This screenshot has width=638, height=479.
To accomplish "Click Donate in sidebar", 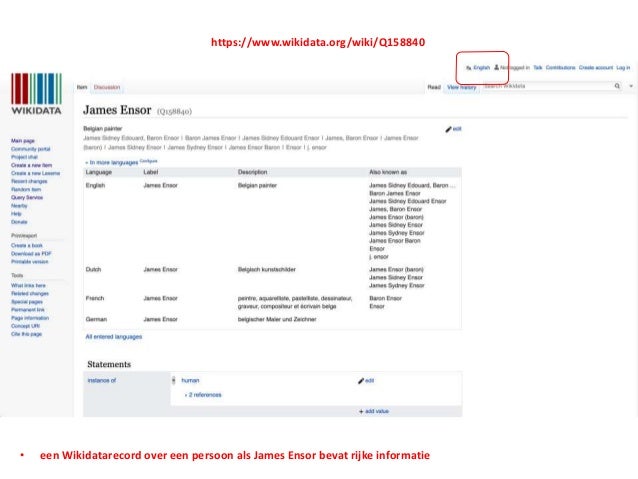I will [x=19, y=222].
